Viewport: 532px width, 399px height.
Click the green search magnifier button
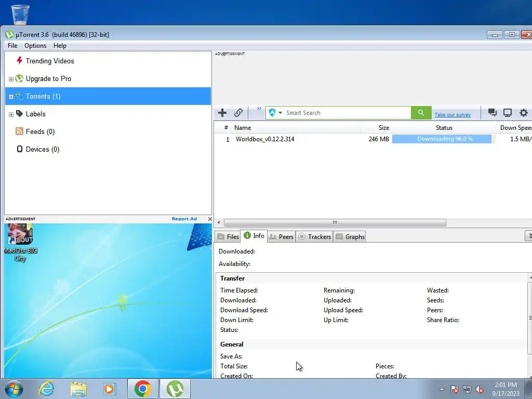tap(421, 113)
